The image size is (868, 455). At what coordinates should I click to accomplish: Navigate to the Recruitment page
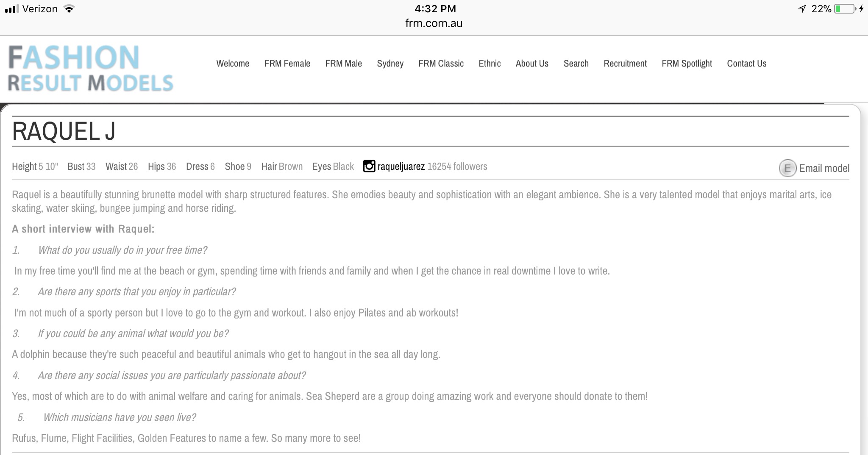[625, 64]
